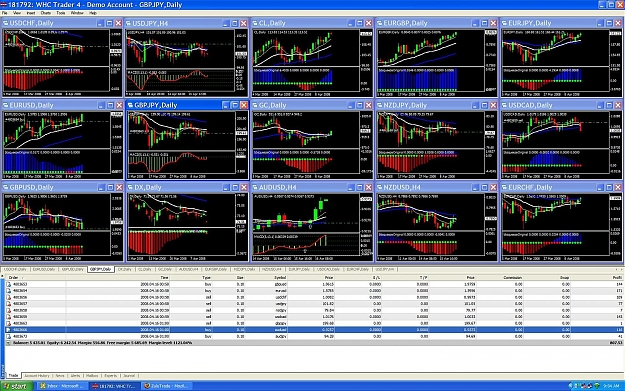Switch to the EURCHF,Daily chart tab

pyautogui.click(x=358, y=269)
